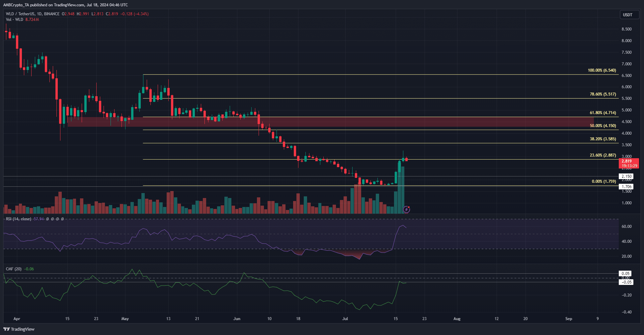Click 7.000 on the price axis
644x335 pixels.
(626, 64)
